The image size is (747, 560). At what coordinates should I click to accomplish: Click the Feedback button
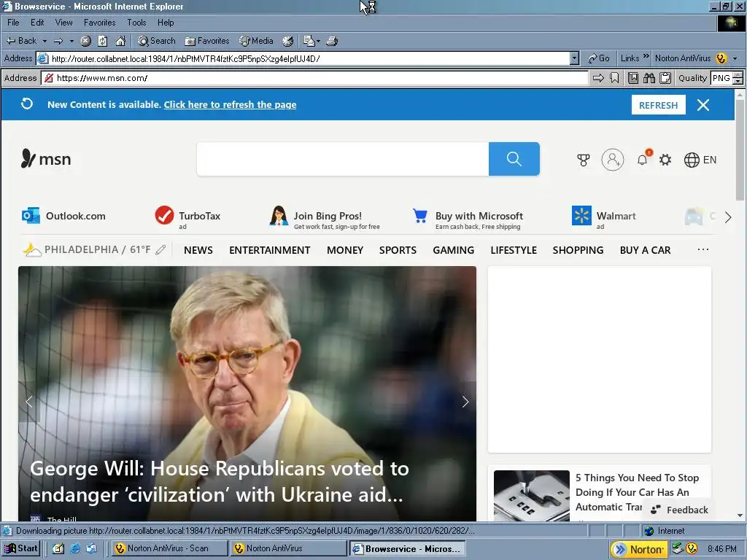(680, 510)
